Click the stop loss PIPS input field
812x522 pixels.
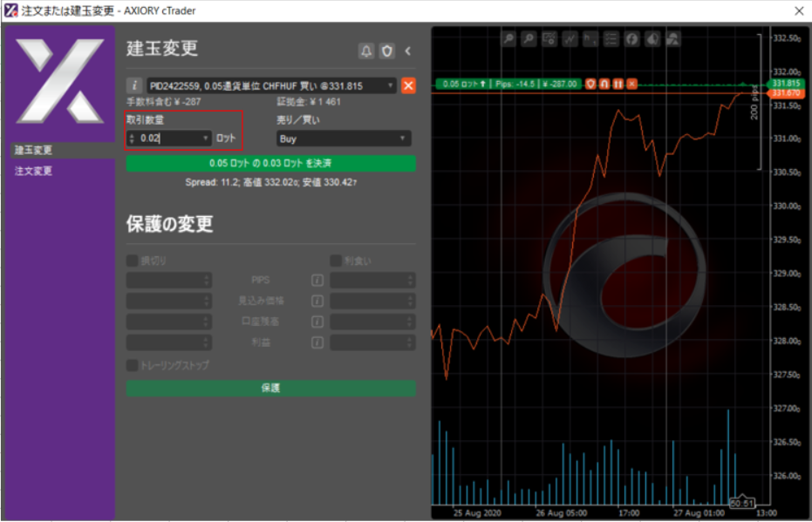(169, 280)
